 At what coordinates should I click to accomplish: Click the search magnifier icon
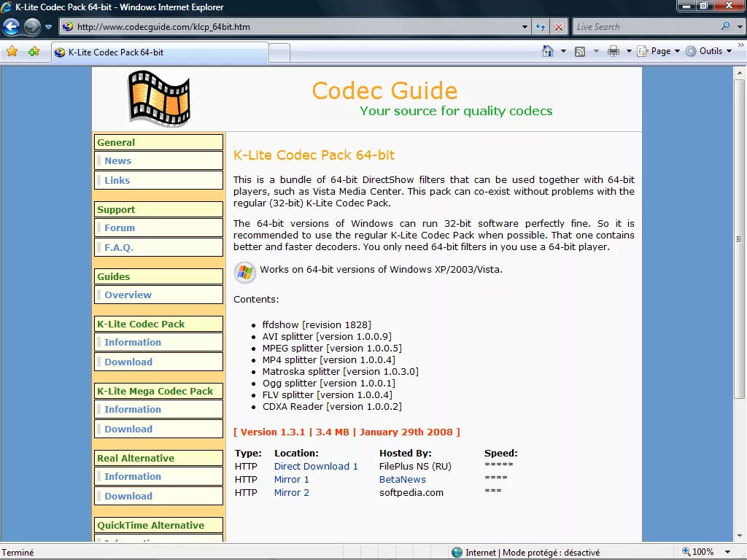(726, 26)
